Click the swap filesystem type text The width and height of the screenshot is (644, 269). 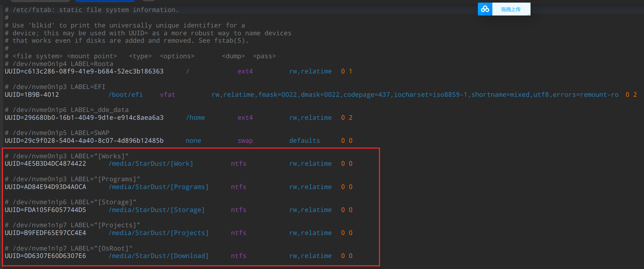pos(245,140)
